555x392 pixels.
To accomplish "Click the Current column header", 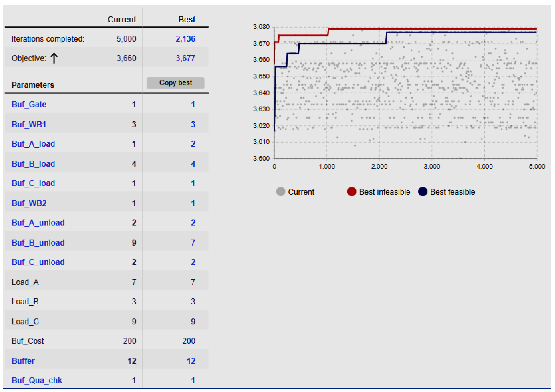I will (x=122, y=20).
